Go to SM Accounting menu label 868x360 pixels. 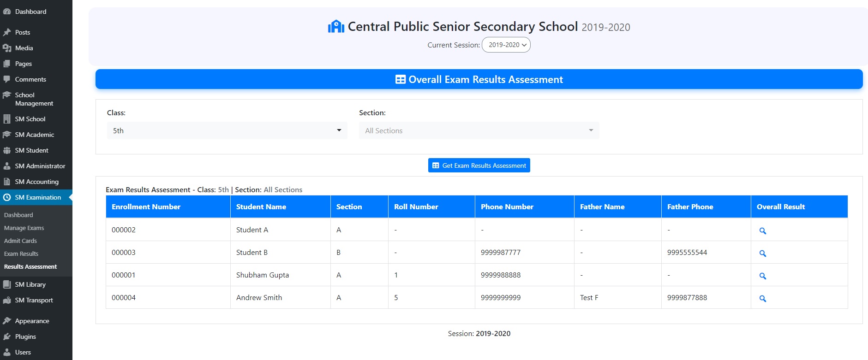pyautogui.click(x=37, y=182)
